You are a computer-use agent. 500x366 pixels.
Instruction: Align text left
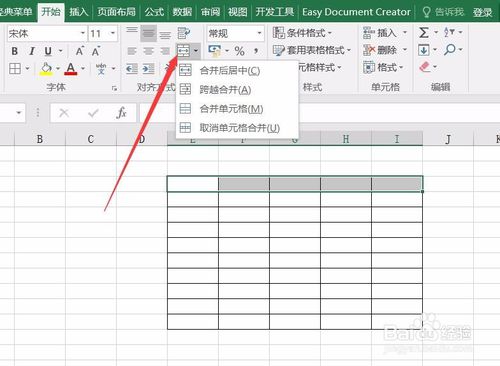tap(132, 51)
